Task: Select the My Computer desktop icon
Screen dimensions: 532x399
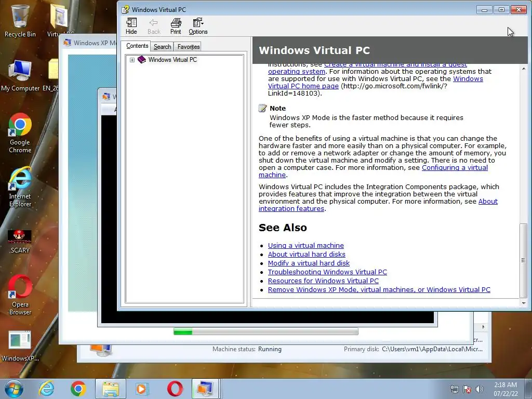Action: [x=20, y=76]
